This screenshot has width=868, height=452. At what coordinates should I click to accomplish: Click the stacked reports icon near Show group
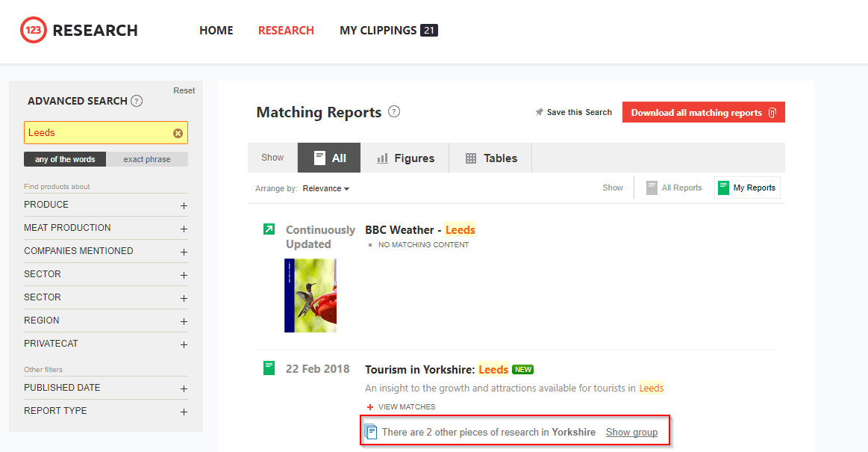point(371,431)
